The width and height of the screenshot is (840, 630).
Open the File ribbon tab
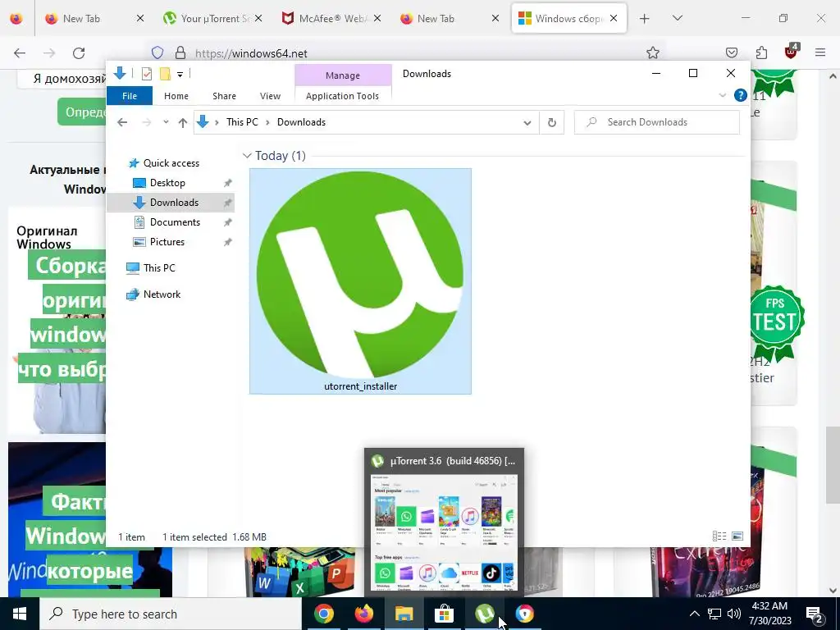pyautogui.click(x=130, y=96)
